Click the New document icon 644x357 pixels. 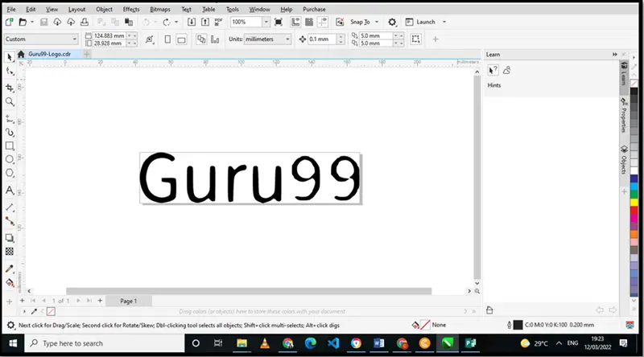pyautogui.click(x=9, y=23)
